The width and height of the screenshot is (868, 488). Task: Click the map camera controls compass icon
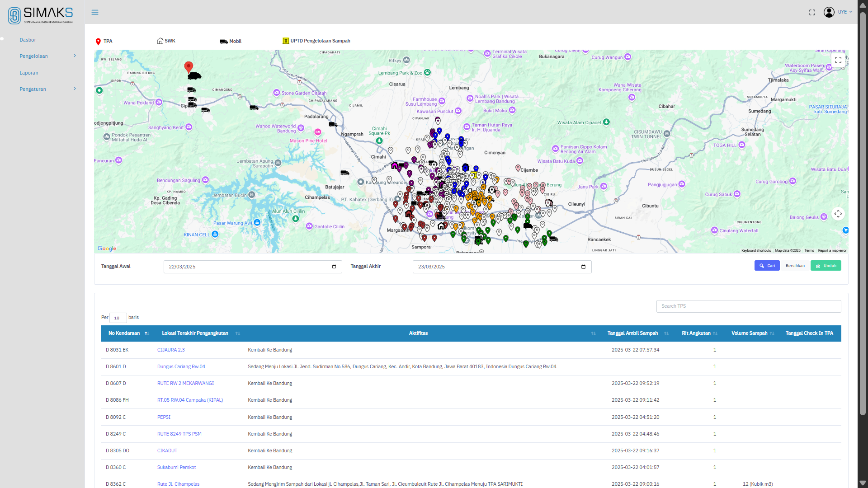pyautogui.click(x=838, y=214)
